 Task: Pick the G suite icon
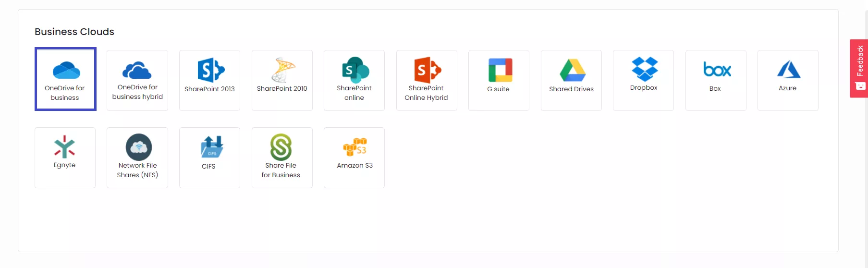point(500,70)
